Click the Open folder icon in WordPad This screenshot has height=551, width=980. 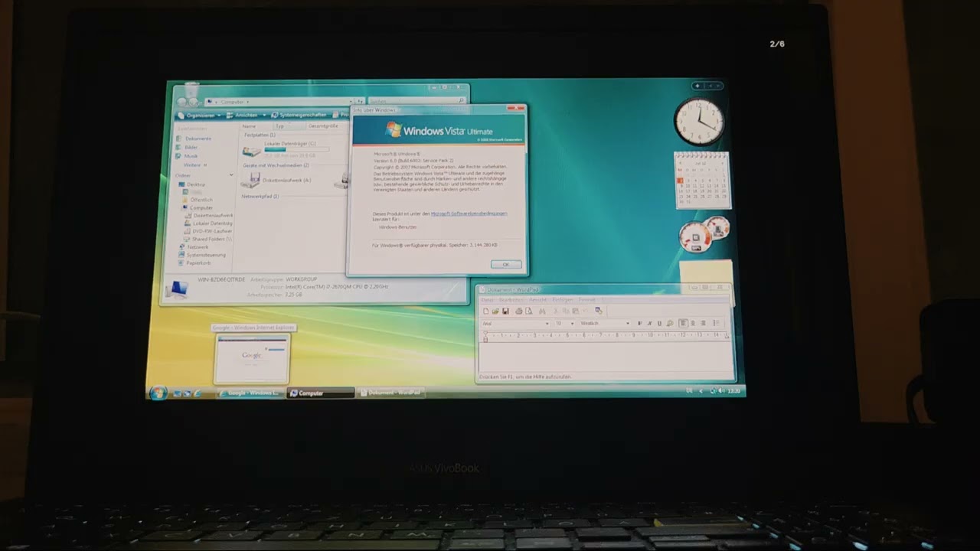point(495,311)
